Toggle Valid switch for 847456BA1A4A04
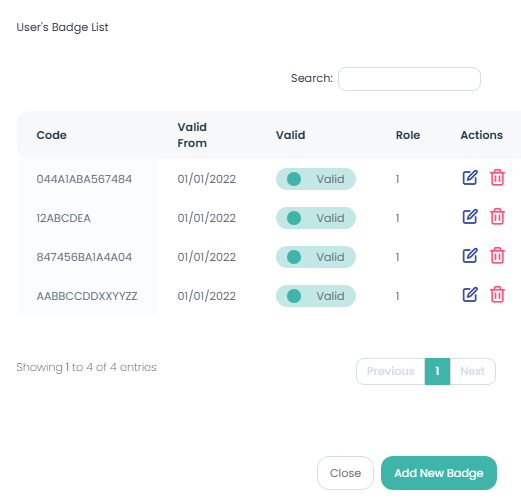Screen dimensions: 521x504 click(x=316, y=257)
